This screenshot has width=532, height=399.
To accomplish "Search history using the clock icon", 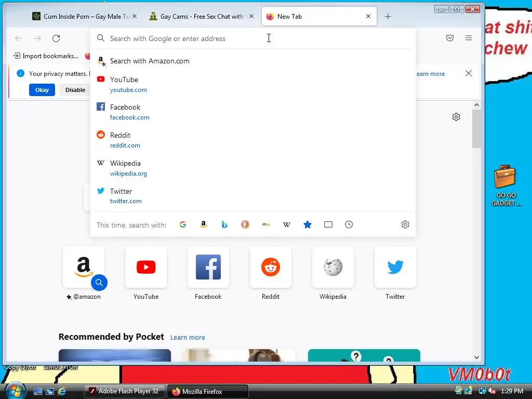I will click(349, 224).
